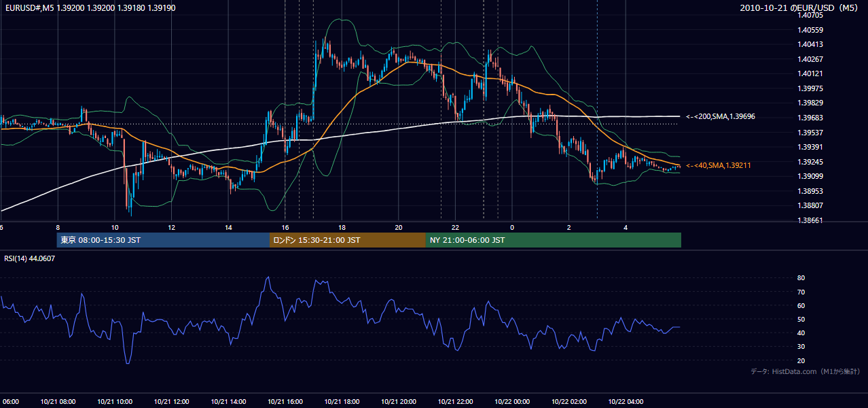
Task: Click hour label 0 under the price chart
Action: [x=512, y=227]
